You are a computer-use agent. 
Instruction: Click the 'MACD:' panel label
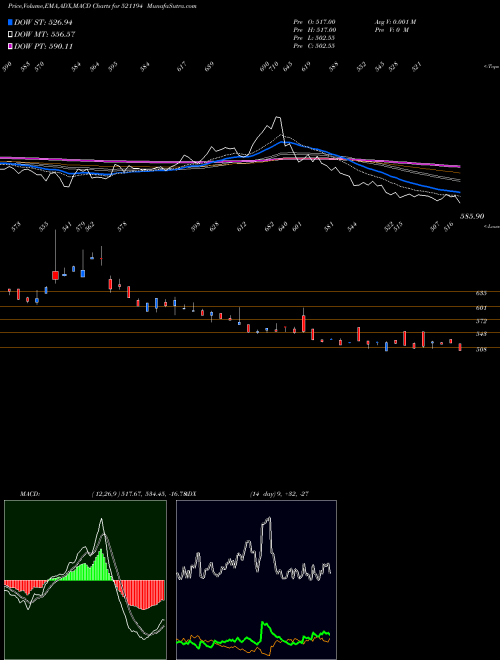[30, 493]
